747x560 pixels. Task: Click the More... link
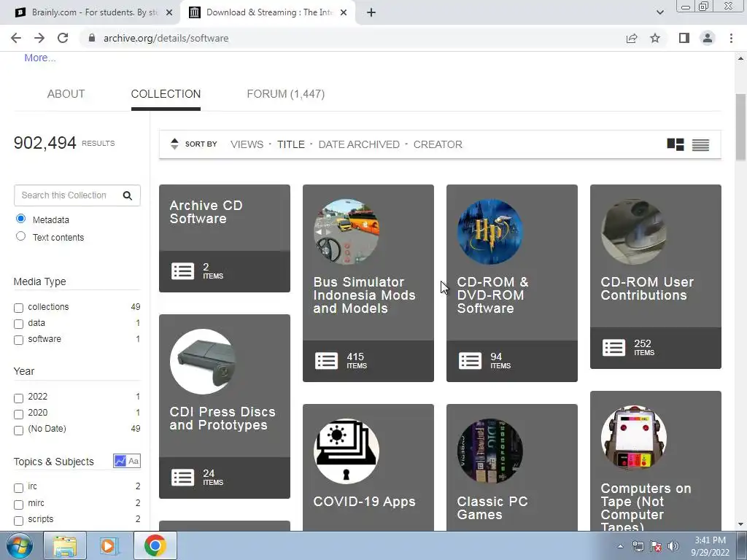pos(40,58)
